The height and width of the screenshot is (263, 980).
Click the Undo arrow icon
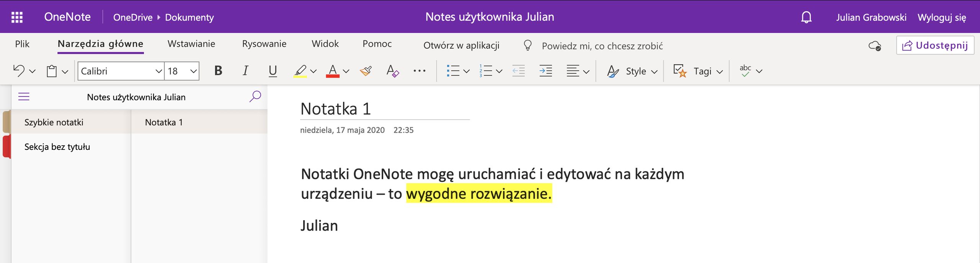tap(19, 71)
